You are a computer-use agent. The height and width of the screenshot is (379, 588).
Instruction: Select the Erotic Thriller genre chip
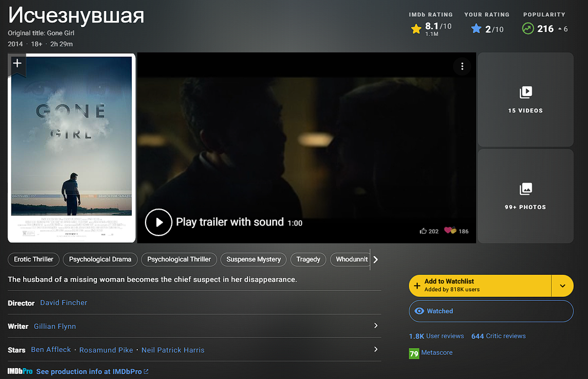[x=34, y=259]
